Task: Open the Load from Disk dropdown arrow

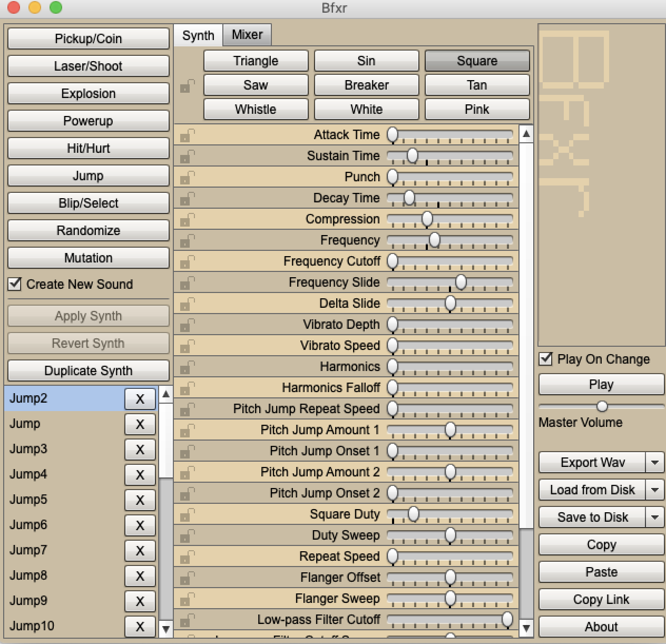Action: (655, 490)
